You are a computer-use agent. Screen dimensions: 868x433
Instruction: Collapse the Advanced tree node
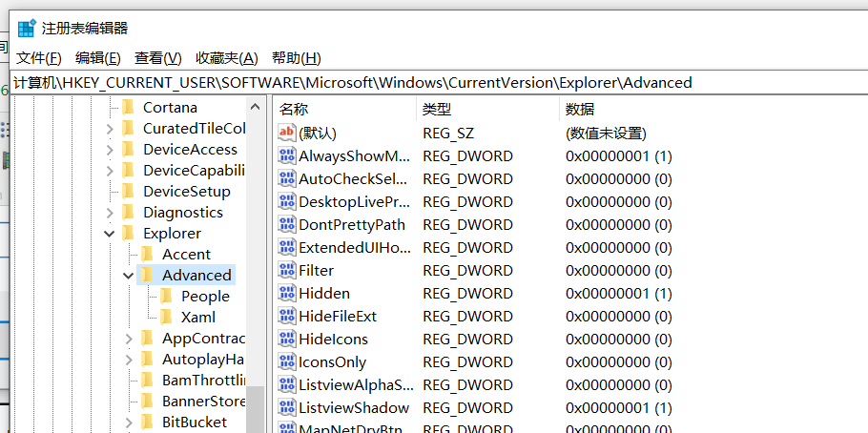pos(129,276)
